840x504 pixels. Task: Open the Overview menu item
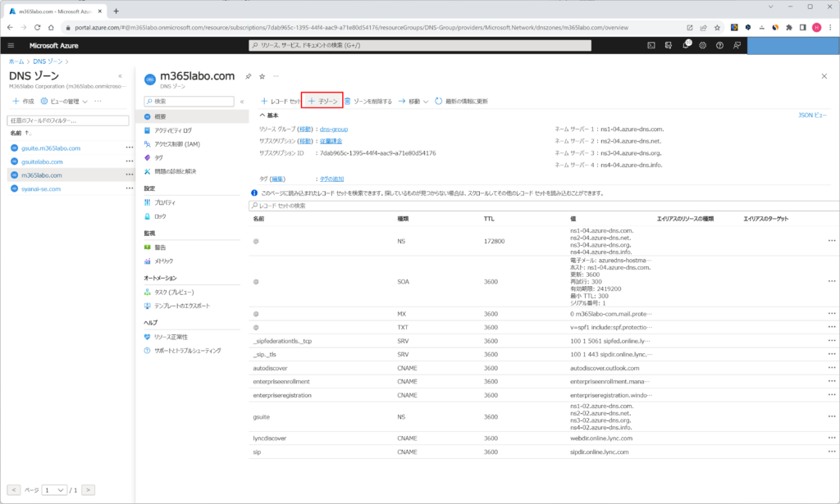[191, 116]
